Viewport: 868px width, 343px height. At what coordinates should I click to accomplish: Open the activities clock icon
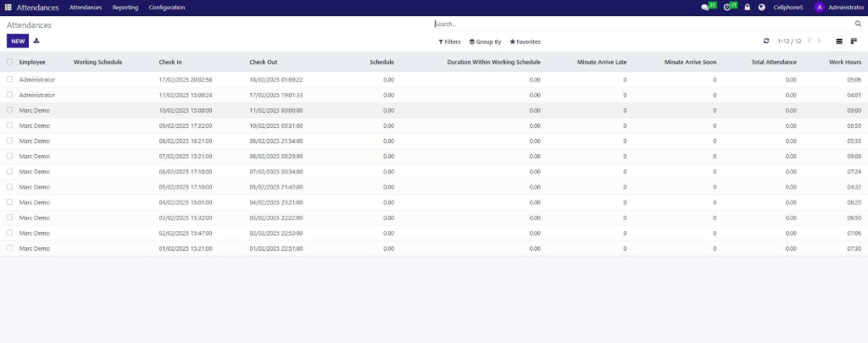[x=727, y=8]
